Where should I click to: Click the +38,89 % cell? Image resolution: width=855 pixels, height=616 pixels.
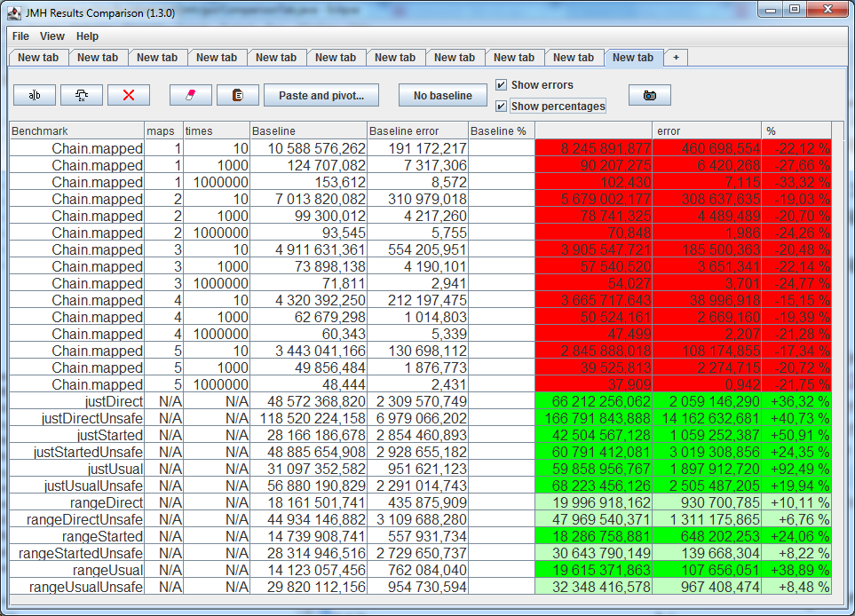tap(796, 570)
